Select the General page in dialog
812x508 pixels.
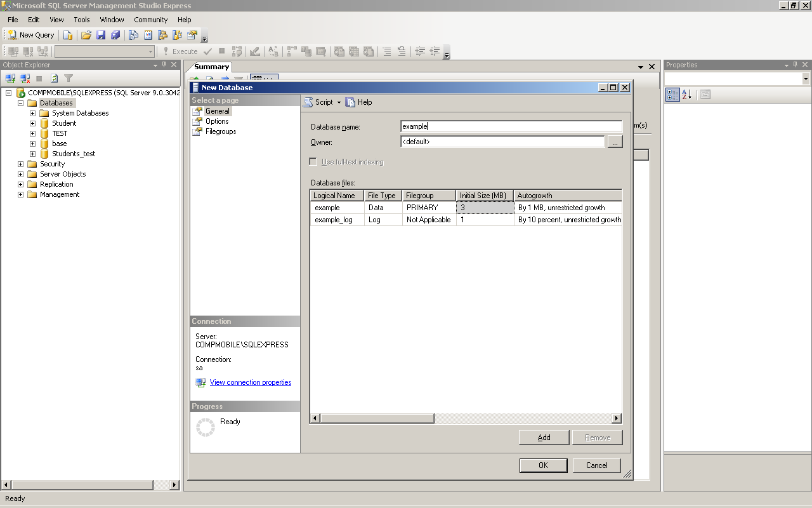218,111
